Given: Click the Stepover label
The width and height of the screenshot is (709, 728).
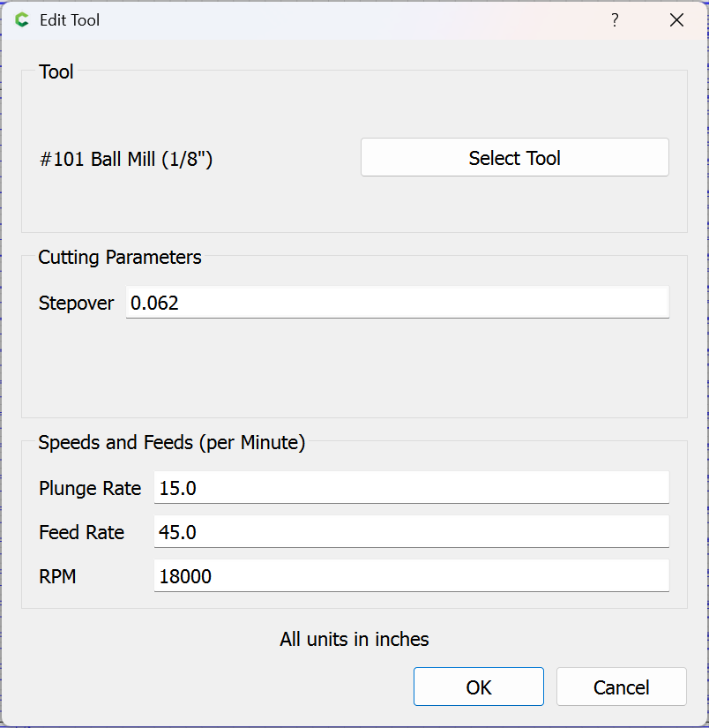Looking at the screenshot, I should click(76, 304).
